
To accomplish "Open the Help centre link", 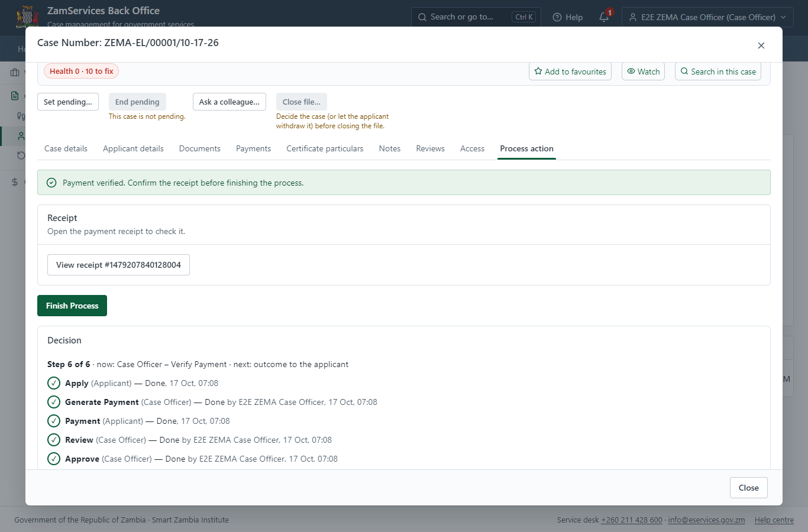I will pyautogui.click(x=774, y=520).
